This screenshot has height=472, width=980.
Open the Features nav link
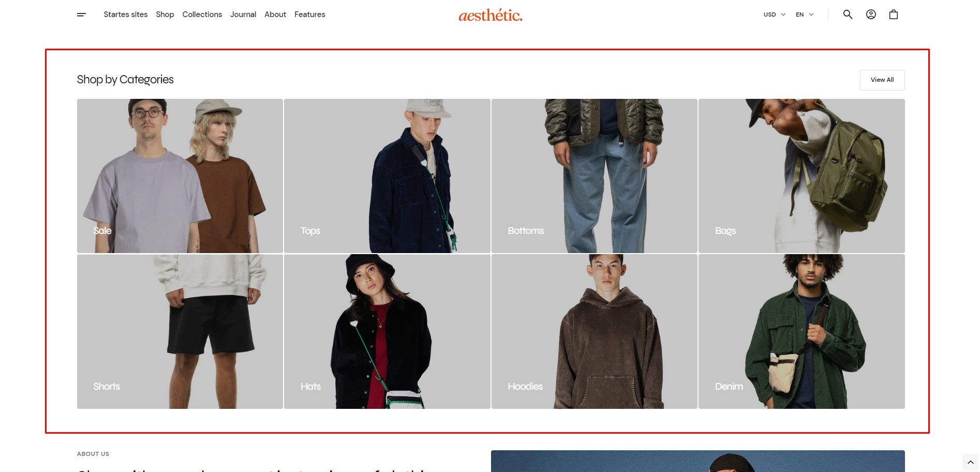[x=309, y=14]
